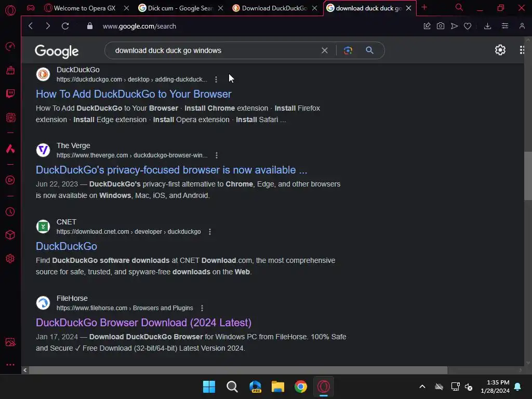
Task: Open DuckDuckGo Browser Download (2024 Latest) link
Action: click(x=143, y=322)
